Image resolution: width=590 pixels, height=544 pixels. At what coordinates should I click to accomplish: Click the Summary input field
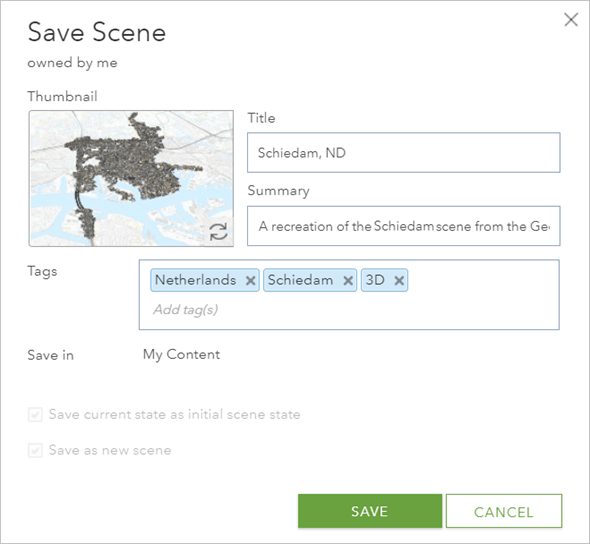pyautogui.click(x=403, y=226)
